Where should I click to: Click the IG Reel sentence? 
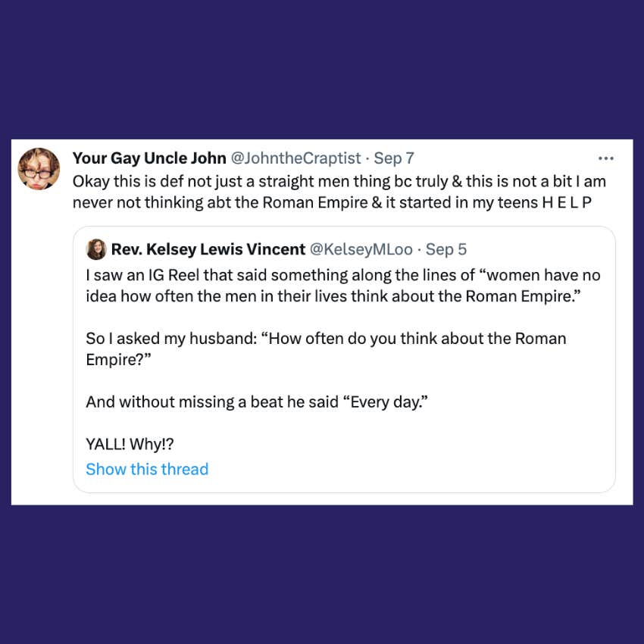pyautogui.click(x=343, y=286)
